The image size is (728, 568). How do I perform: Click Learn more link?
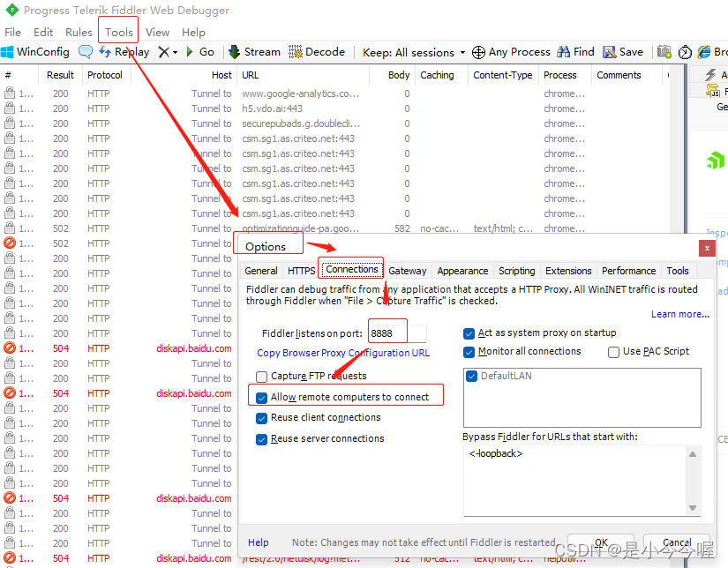[x=680, y=314]
